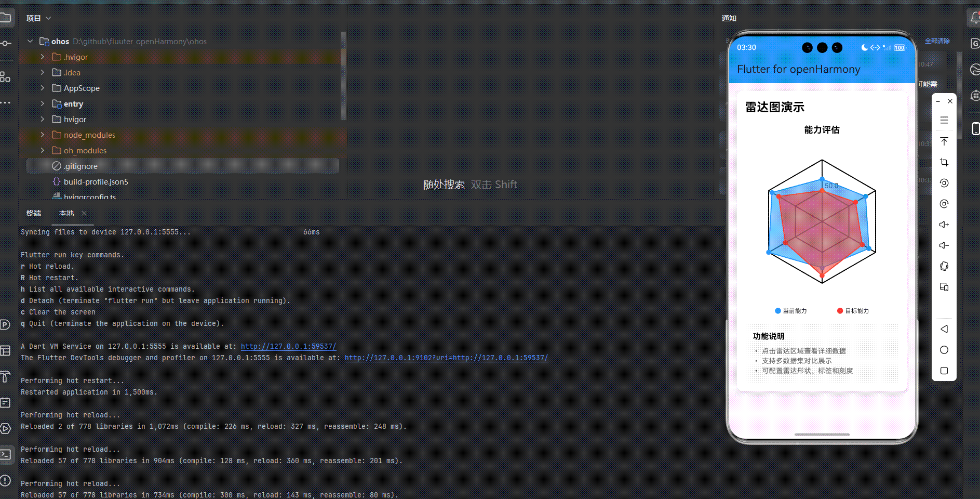Open the globe-like icon in right bar
Screen dimensions: 980x499
coord(975,70)
